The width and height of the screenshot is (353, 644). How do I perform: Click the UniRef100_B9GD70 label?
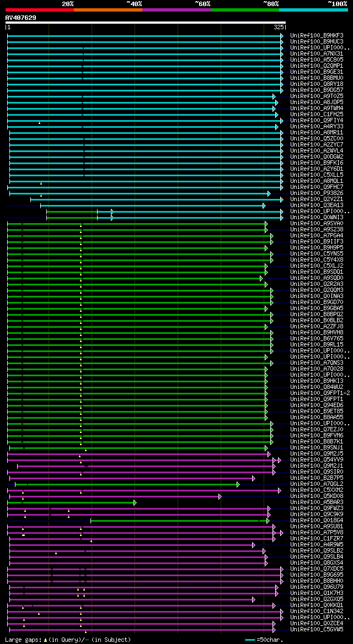click(x=317, y=302)
